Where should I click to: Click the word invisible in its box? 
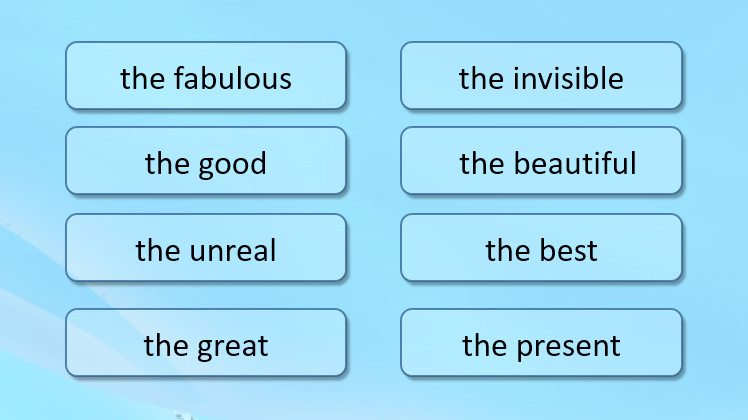568,78
